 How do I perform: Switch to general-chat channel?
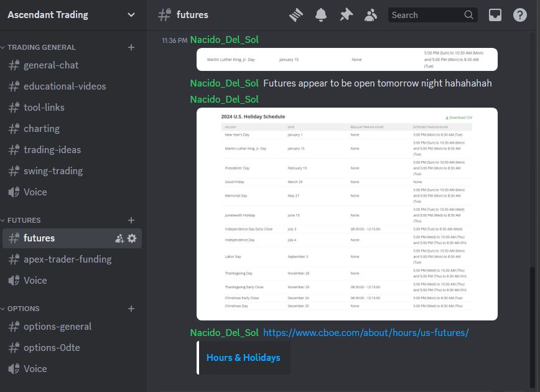point(51,65)
